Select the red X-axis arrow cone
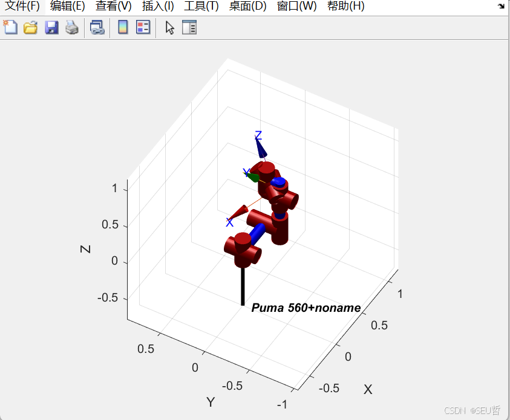This screenshot has width=510, height=420. point(238,213)
